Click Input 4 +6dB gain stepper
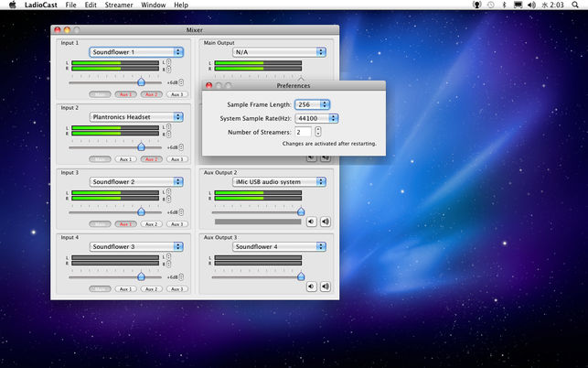The width and height of the screenshot is (588, 368). (181, 277)
